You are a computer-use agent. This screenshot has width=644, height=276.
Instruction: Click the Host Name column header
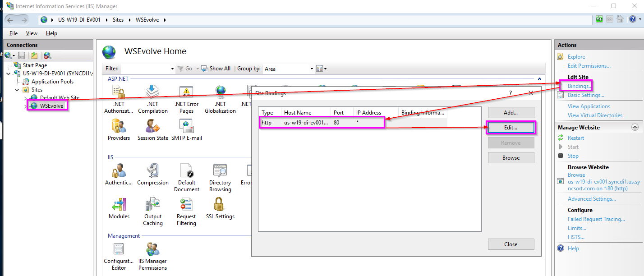point(306,113)
